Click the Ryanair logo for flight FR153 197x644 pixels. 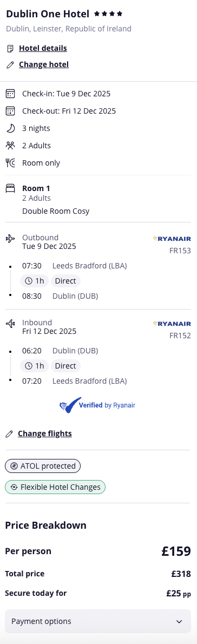pyautogui.click(x=172, y=239)
